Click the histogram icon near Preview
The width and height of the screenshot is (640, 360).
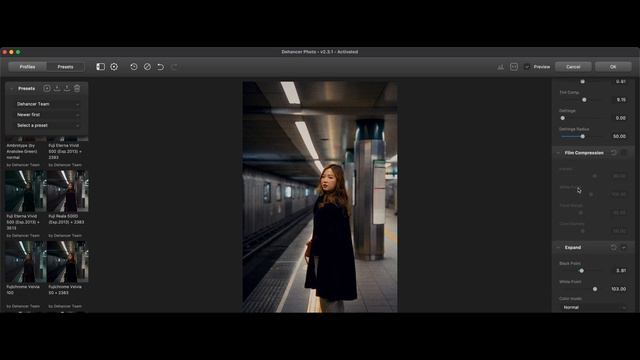(x=501, y=67)
